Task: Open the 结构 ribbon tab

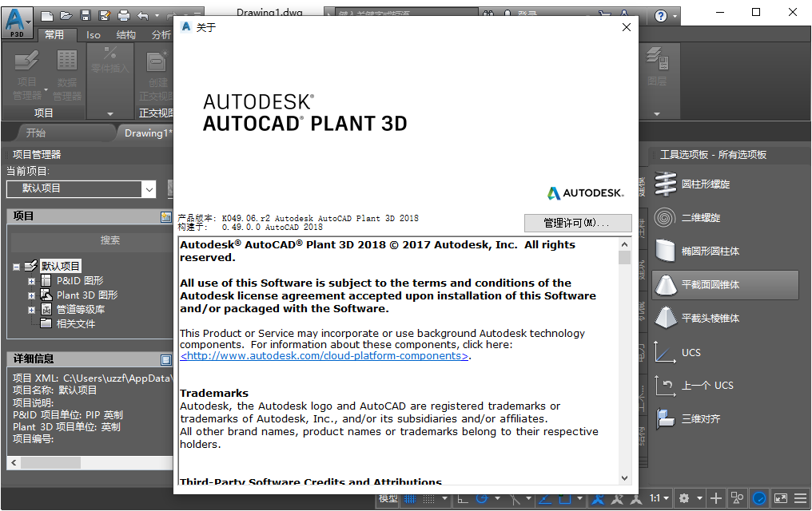Action: pyautogui.click(x=125, y=35)
